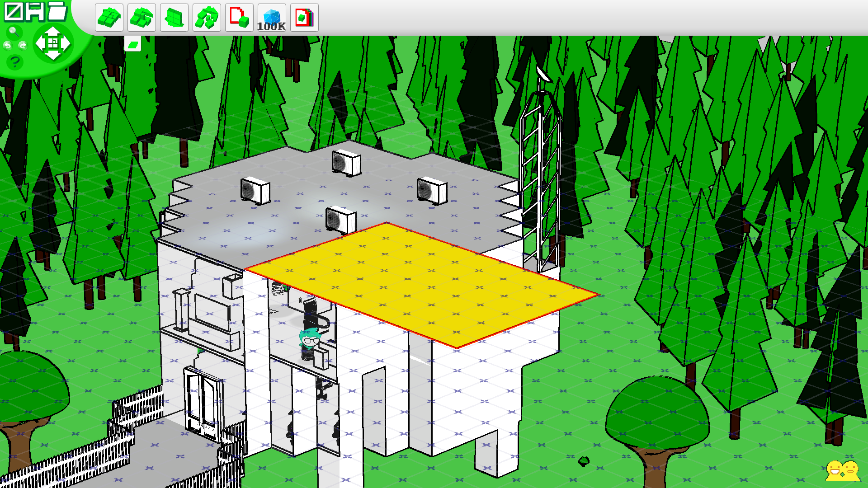Click the redo arrow

22,45
